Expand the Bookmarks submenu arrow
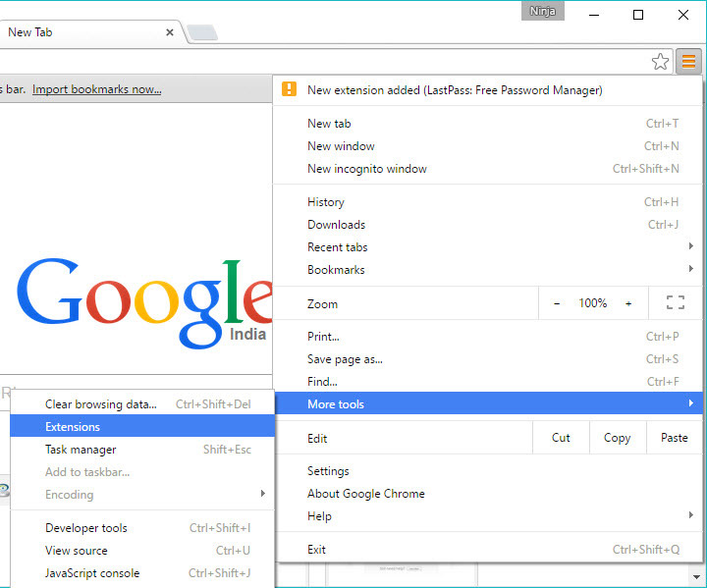Viewport: 707px width, 588px height. 690,269
